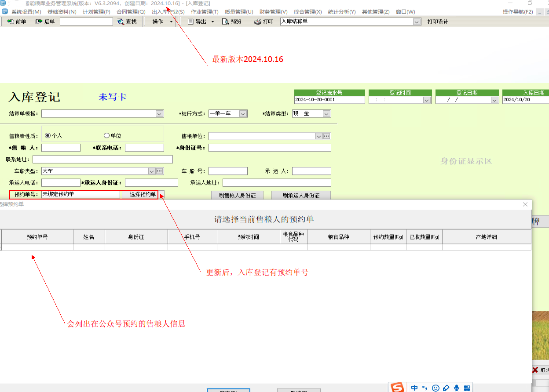Open the 财务管理(V) menu
549x392 pixels.
tap(273, 12)
